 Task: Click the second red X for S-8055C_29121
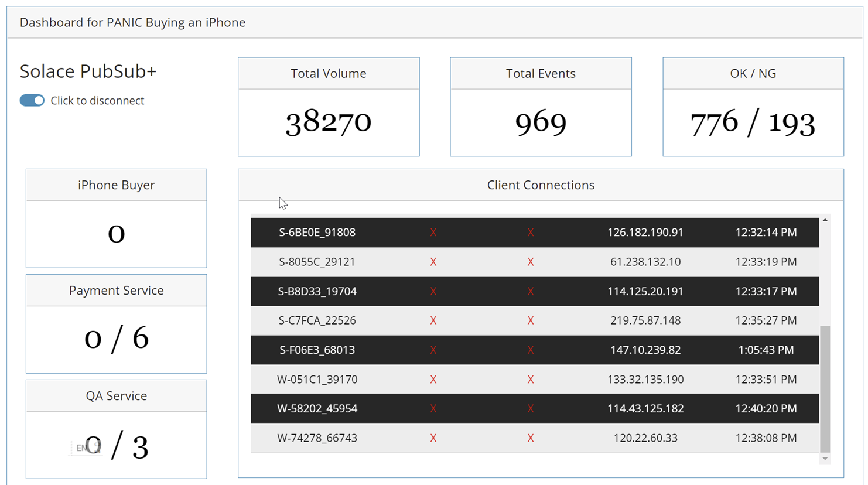(x=531, y=262)
